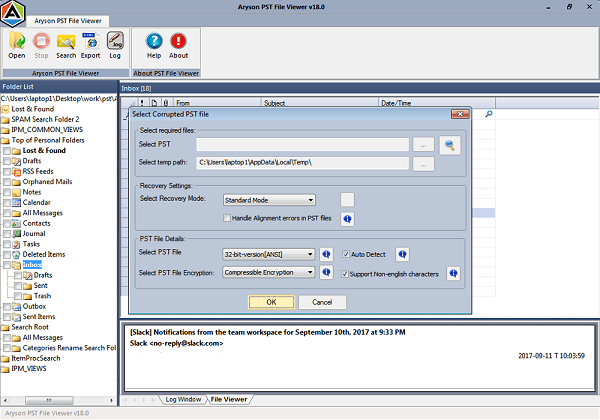
Task: Click the Select temp path text field
Action: tap(301, 163)
